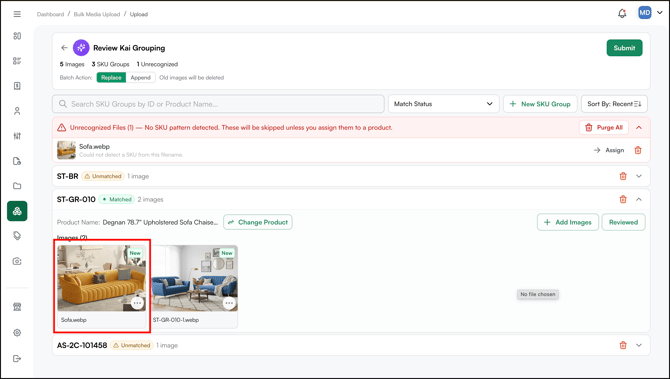Viewport: 670px width, 379px height.
Task: Open the hamburger menu in sidebar
Action: pos(17,14)
